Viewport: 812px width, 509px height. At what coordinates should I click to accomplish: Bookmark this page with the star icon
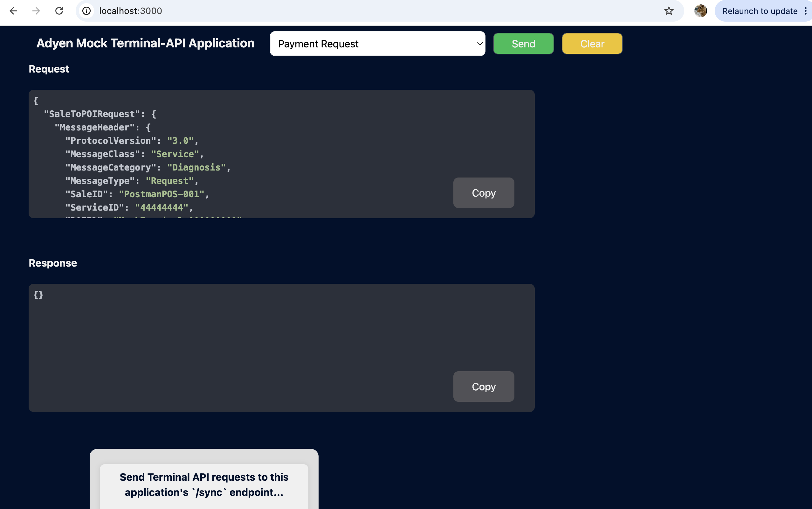669,11
